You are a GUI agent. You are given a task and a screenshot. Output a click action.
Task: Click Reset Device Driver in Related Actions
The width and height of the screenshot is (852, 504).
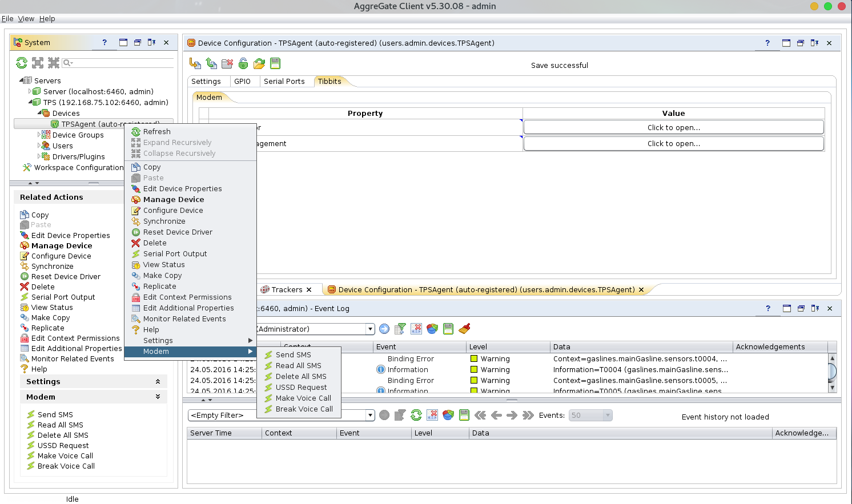coord(66,276)
